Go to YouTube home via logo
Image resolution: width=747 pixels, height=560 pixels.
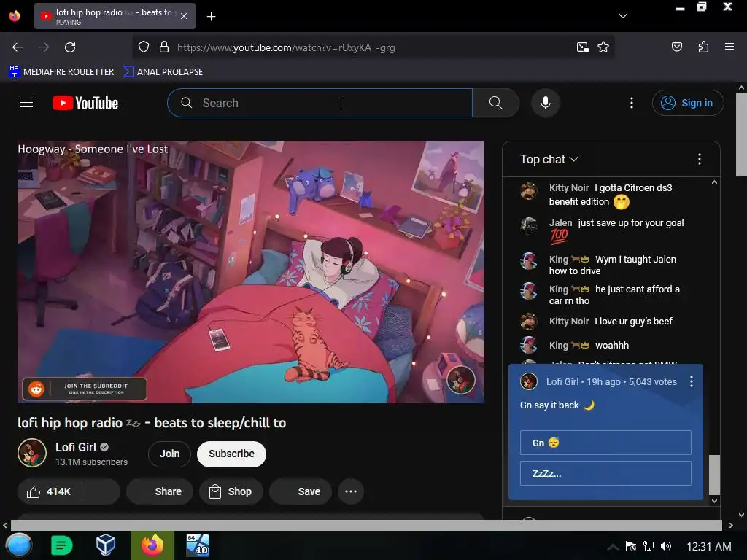[85, 103]
